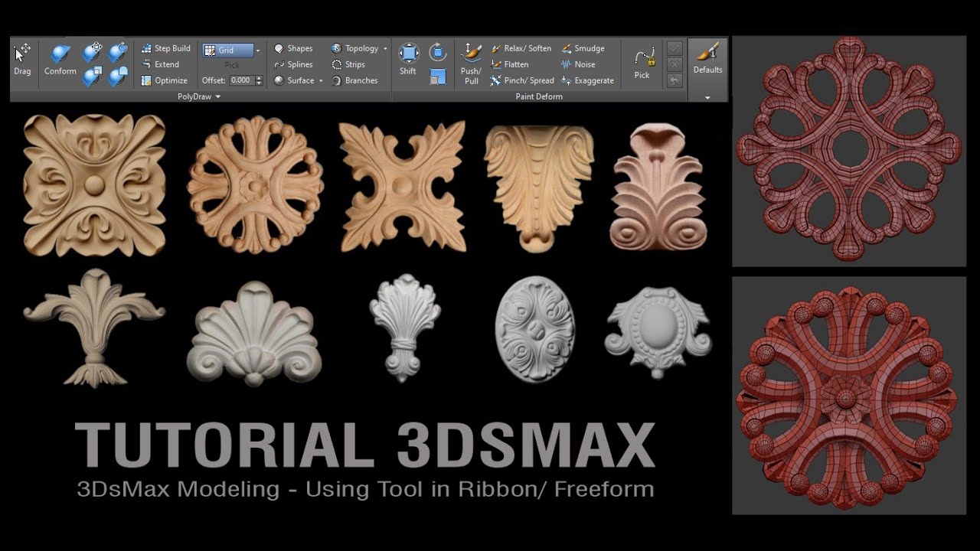Click the greyed Pick button under Grid

click(x=232, y=66)
